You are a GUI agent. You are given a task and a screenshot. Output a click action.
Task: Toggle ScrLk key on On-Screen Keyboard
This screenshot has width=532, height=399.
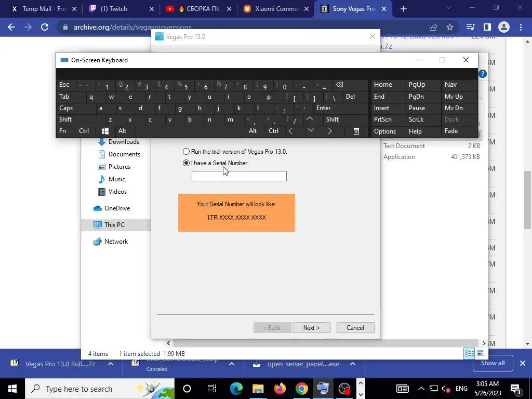point(416,119)
